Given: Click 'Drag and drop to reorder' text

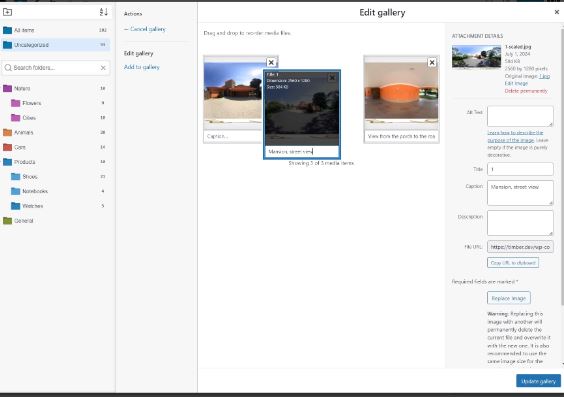Looking at the screenshot, I should tap(247, 33).
